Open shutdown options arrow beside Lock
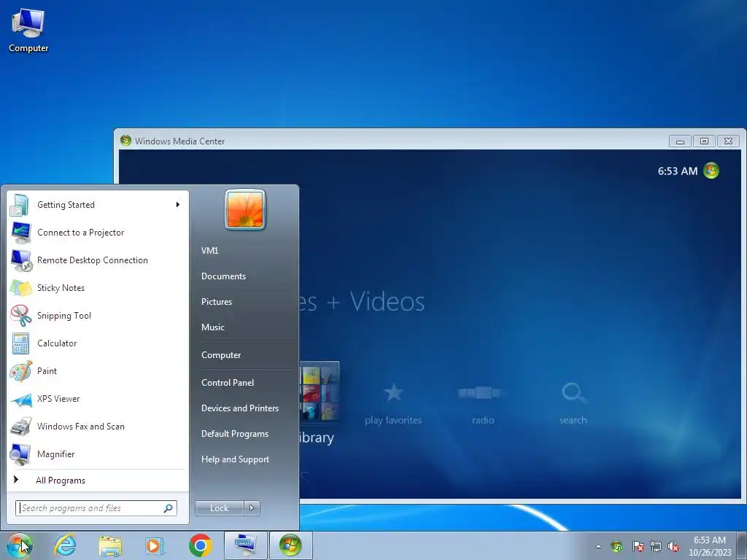 tap(252, 508)
